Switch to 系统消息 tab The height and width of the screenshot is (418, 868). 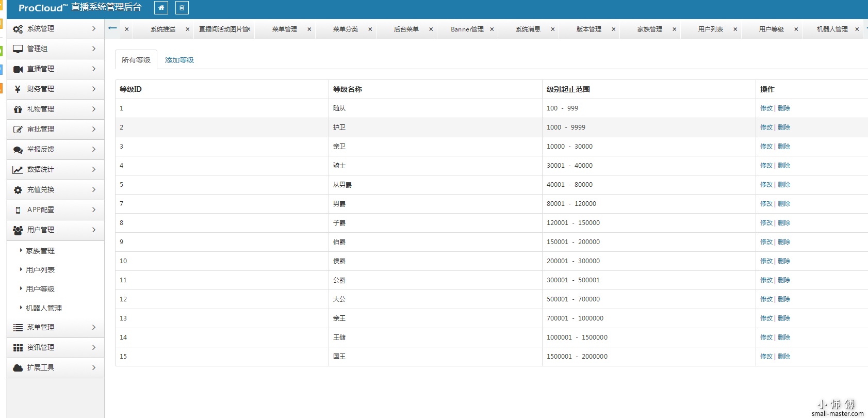pos(528,29)
